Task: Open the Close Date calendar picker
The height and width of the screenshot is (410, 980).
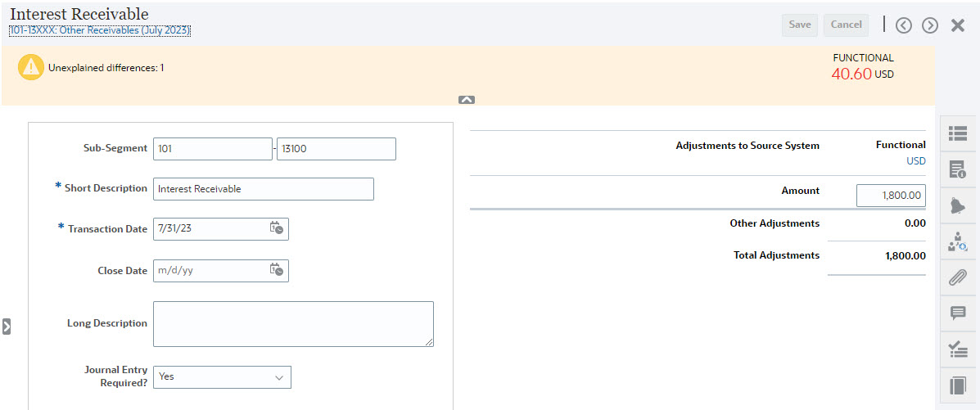Action: tap(277, 270)
